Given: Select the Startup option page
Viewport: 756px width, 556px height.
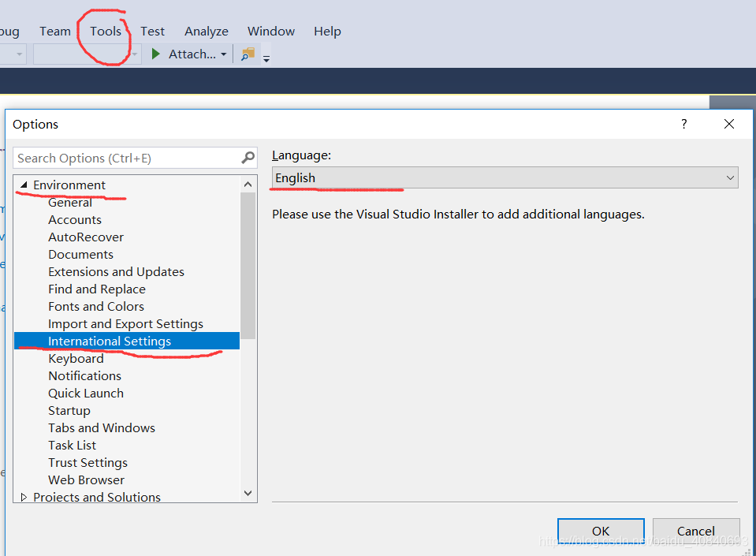Looking at the screenshot, I should tap(69, 411).
